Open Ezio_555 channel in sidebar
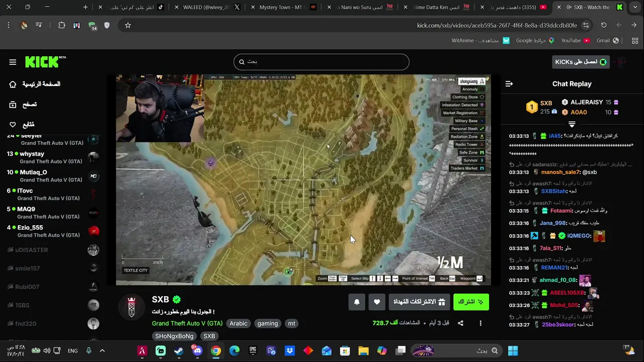This screenshot has height=362, width=644. (52, 231)
